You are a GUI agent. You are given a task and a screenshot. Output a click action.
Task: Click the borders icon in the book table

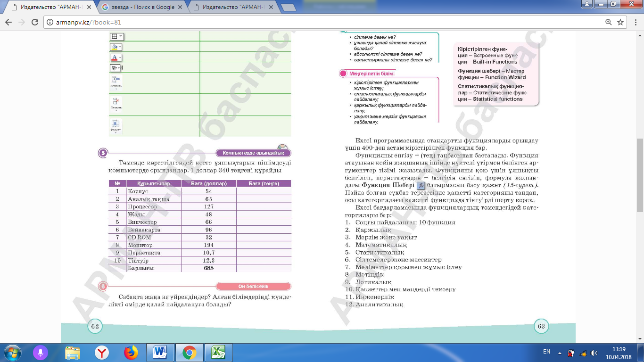point(116,37)
